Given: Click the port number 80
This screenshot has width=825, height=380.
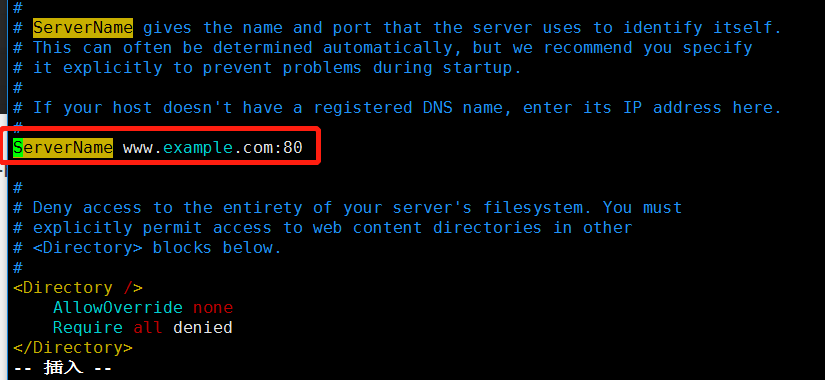Looking at the screenshot, I should point(293,148).
